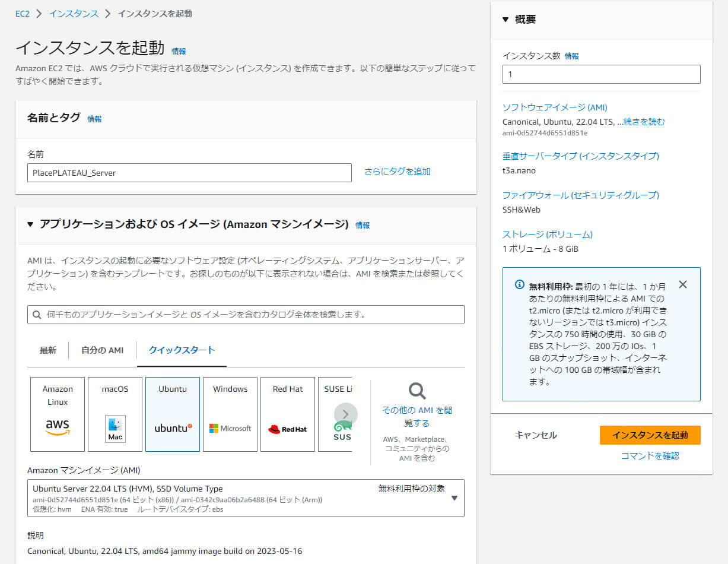This screenshot has width=728, height=564.
Task: Switch to the クイックスタート tab
Action: click(x=182, y=350)
